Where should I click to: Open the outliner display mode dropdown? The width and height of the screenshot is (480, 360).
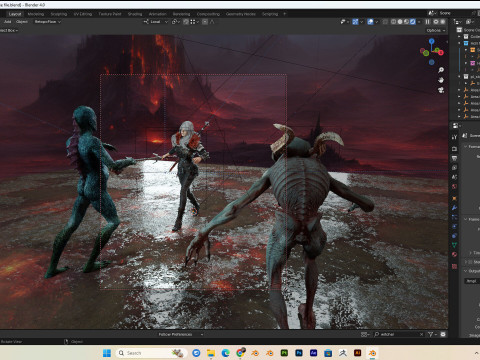(x=470, y=22)
